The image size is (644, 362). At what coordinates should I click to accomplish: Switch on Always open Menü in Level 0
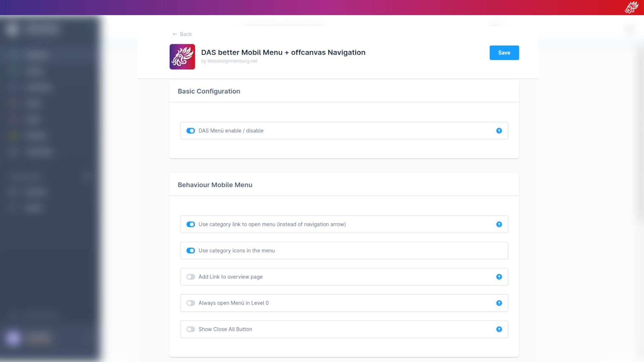pos(191,303)
